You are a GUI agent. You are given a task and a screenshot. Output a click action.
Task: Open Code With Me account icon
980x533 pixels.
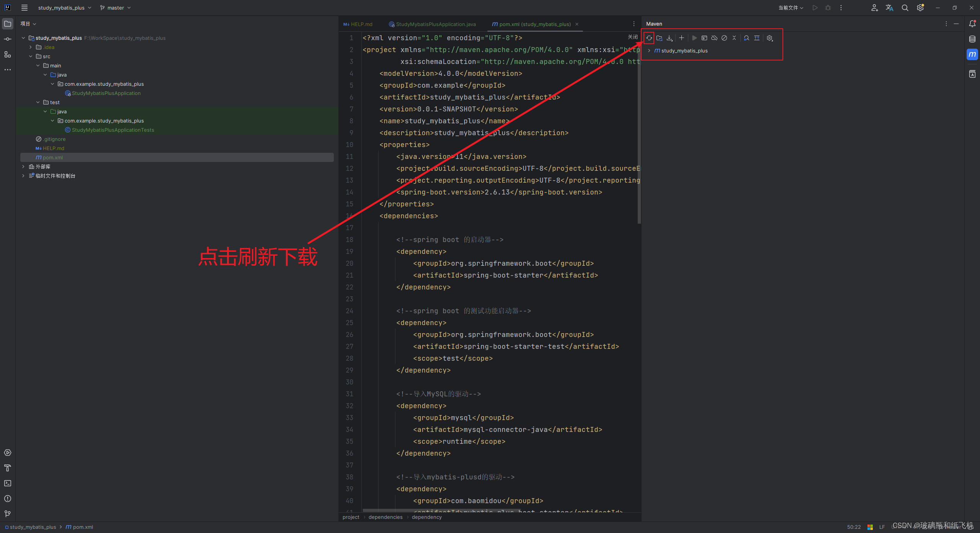point(874,8)
